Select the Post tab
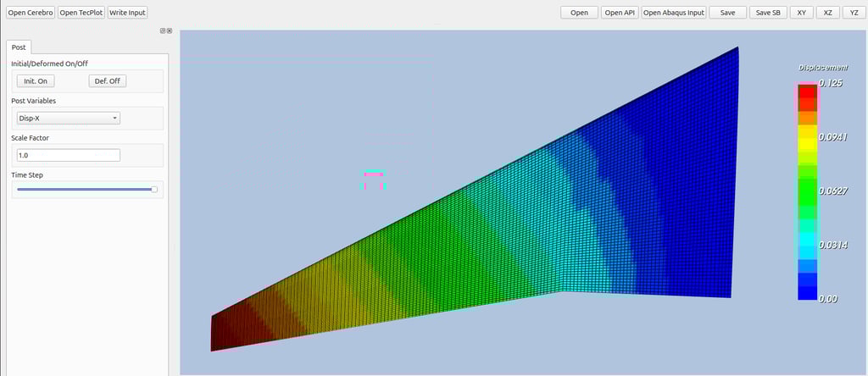Screen dimensions: 868x376 coord(19,47)
